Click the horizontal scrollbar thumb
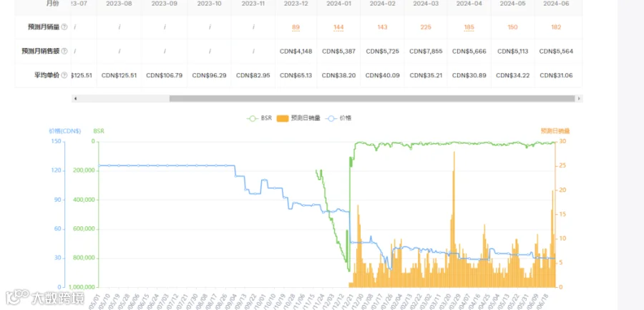Screen dimensions: 644x310 371,99
